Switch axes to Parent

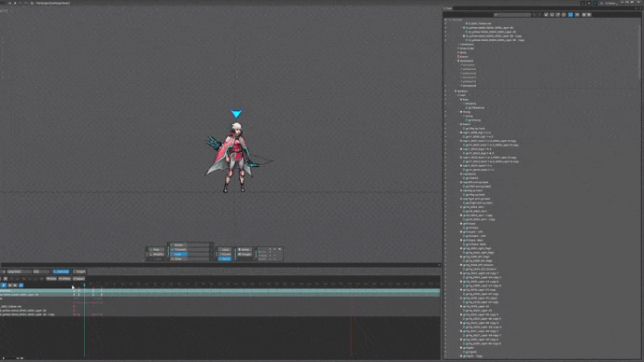(x=225, y=255)
